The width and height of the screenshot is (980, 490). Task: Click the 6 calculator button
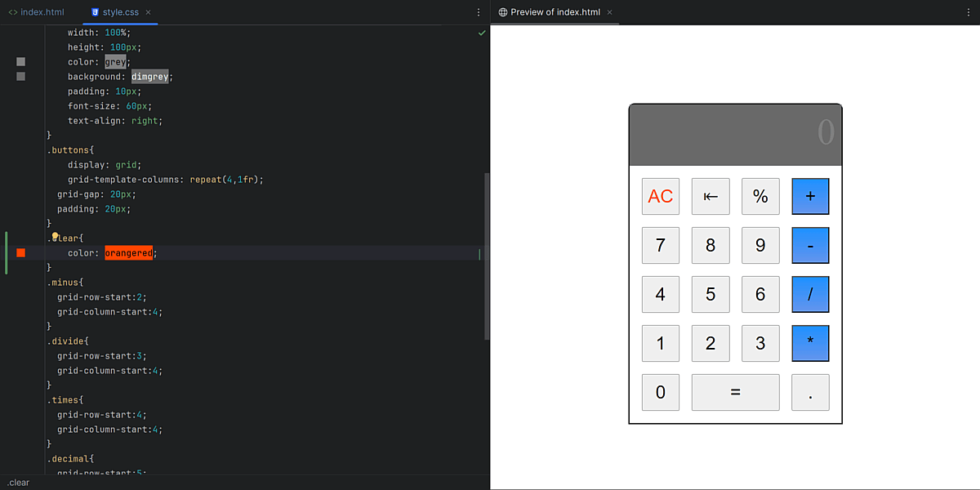[x=760, y=294]
